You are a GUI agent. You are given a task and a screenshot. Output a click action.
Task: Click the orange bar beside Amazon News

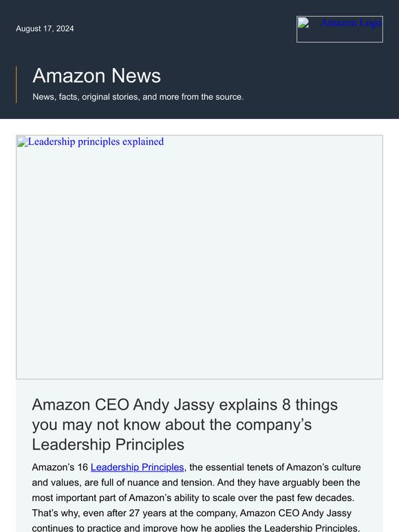point(17,85)
